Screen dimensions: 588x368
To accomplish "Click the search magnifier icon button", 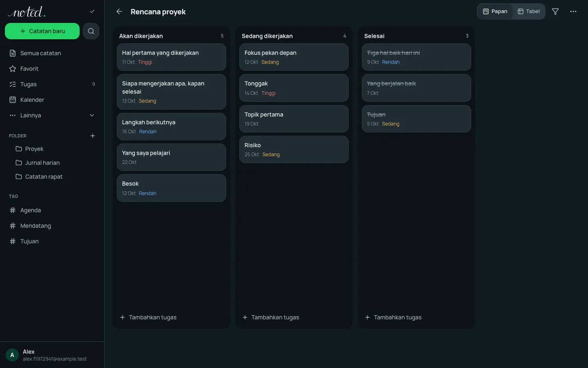I will tap(91, 31).
